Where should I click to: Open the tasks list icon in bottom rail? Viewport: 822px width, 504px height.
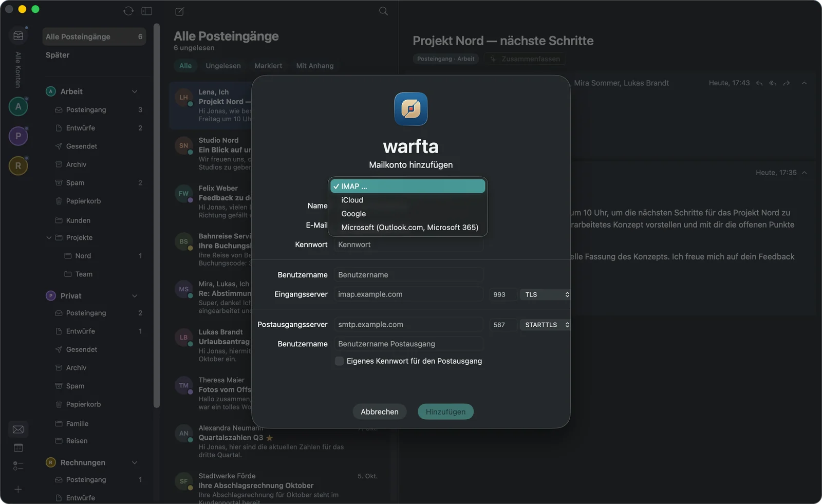point(18,466)
